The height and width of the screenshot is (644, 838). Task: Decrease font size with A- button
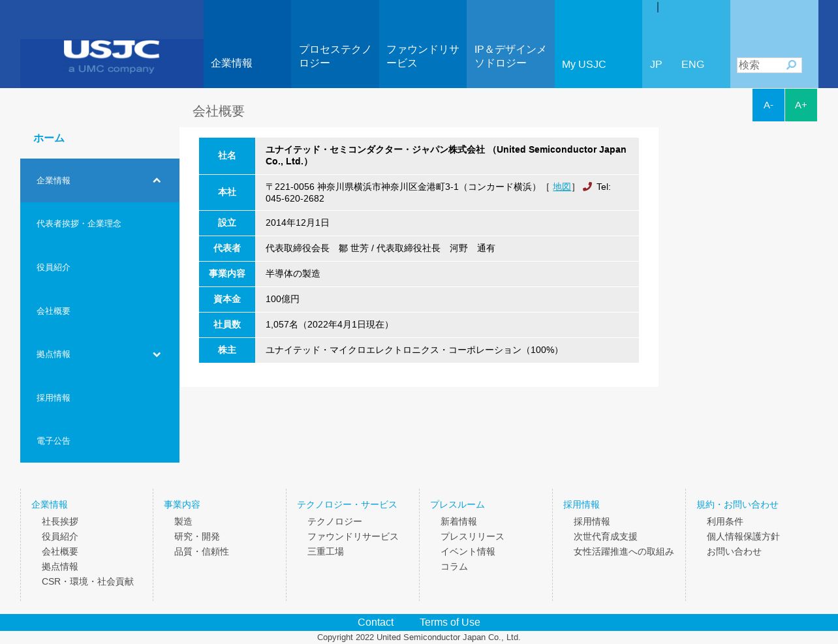[x=768, y=105]
